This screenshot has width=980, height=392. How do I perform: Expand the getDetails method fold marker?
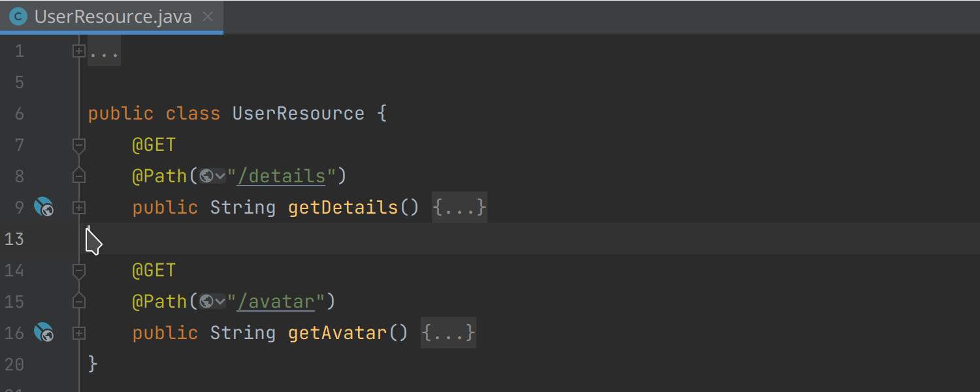(79, 207)
